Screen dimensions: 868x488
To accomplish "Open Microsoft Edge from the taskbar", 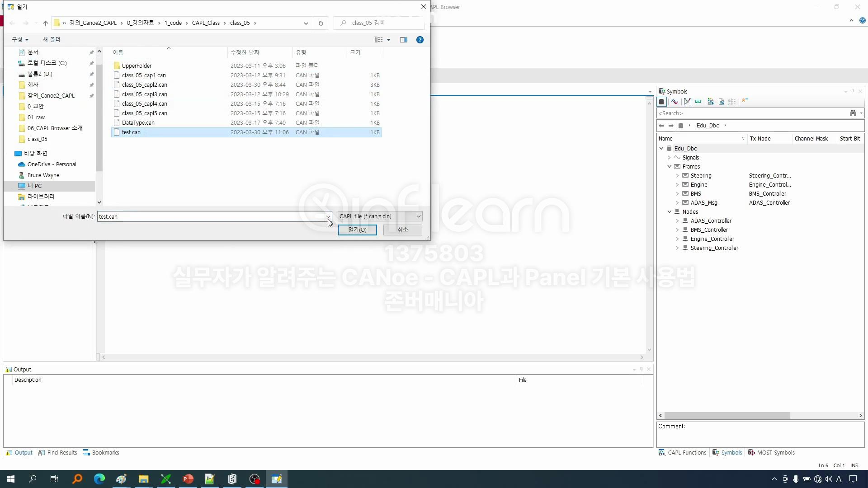I will [x=99, y=479].
